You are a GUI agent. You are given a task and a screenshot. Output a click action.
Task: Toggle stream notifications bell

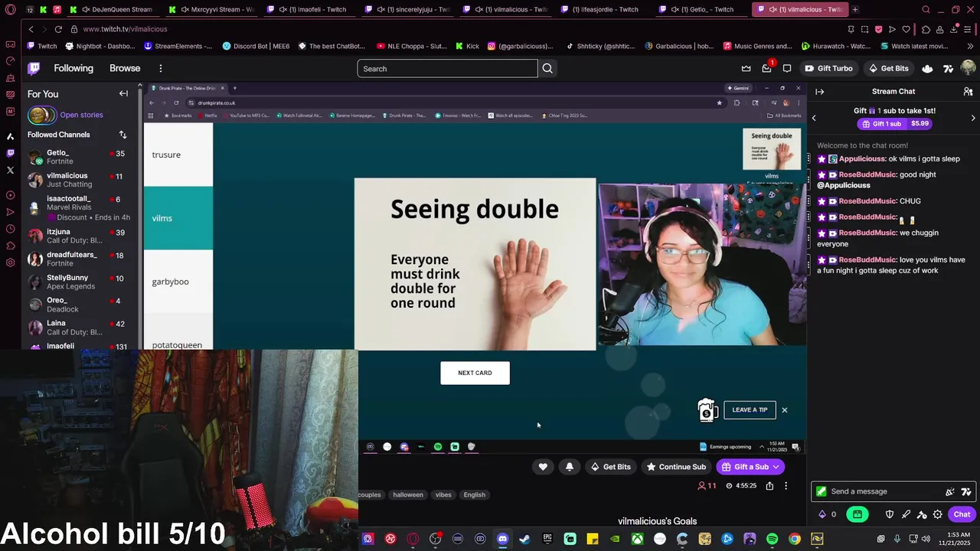569,467
